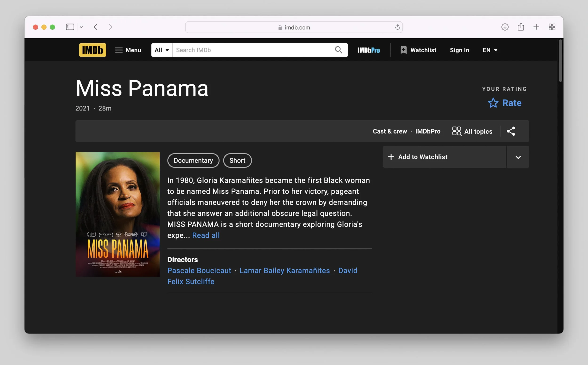Reload page with refresh icon
Image resolution: width=588 pixels, height=365 pixels.
[397, 27]
